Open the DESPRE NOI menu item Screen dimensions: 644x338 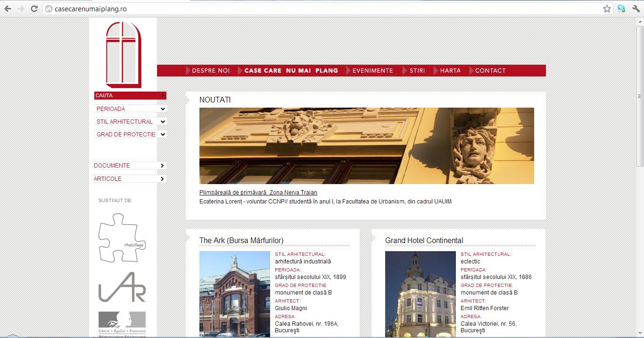[210, 71]
